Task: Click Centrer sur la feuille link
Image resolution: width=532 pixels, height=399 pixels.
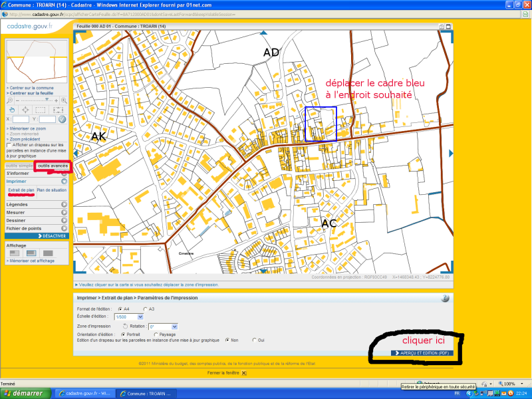Action: coord(30,93)
